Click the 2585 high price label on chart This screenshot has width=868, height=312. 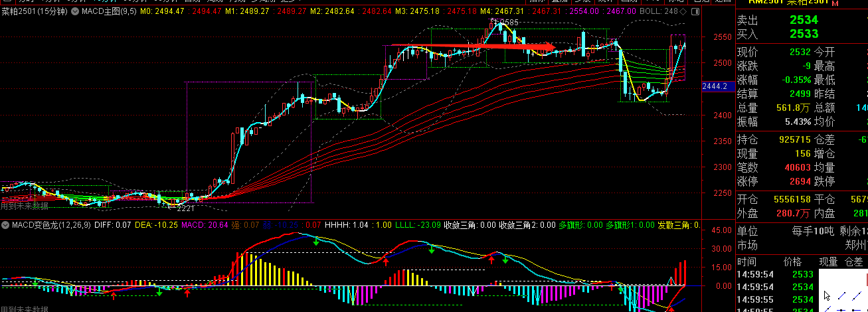507,23
